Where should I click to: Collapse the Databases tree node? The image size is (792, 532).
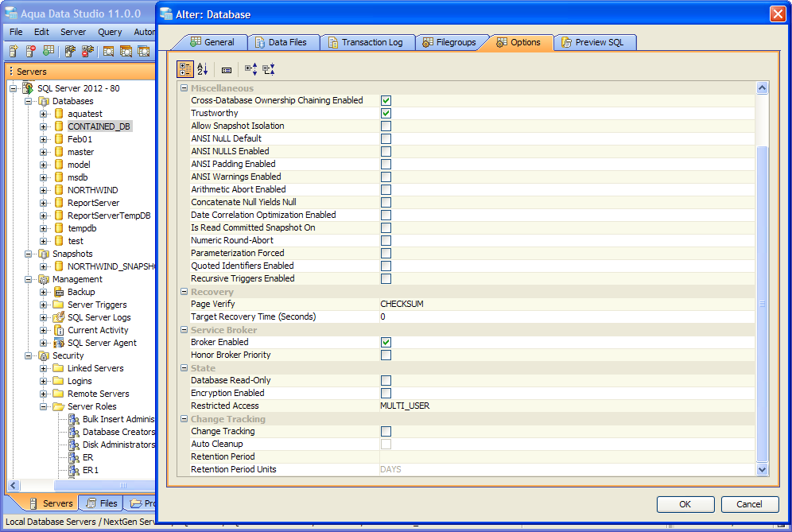[x=29, y=102]
